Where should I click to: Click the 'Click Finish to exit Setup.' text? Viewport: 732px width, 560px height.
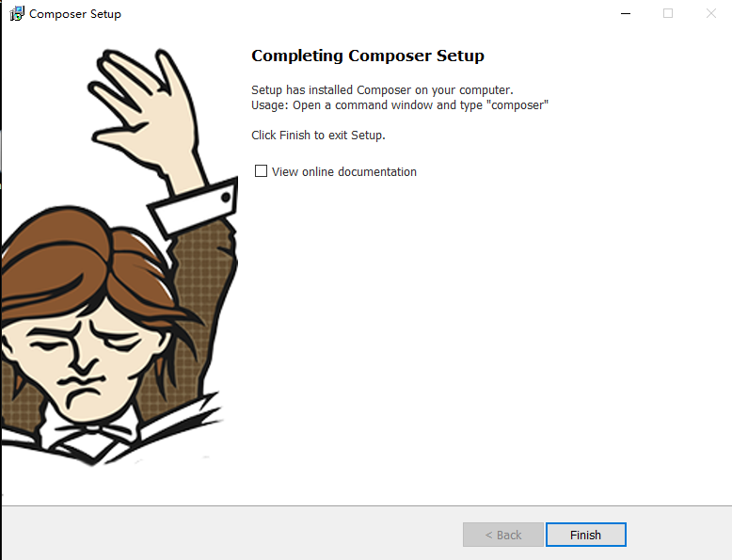[318, 135]
